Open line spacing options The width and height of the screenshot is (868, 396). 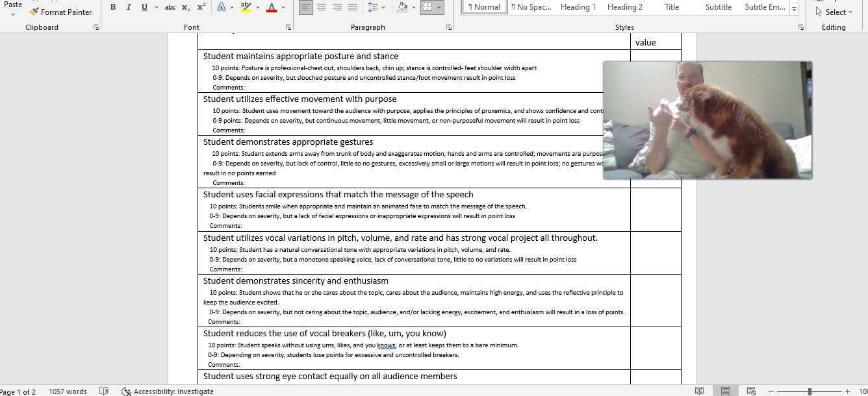[x=372, y=7]
